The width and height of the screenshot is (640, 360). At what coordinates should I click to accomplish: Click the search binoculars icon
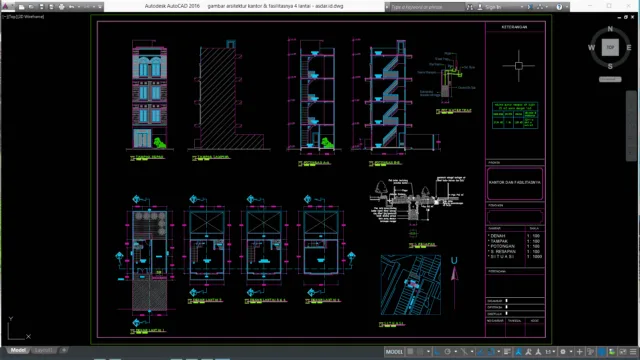point(470,7)
